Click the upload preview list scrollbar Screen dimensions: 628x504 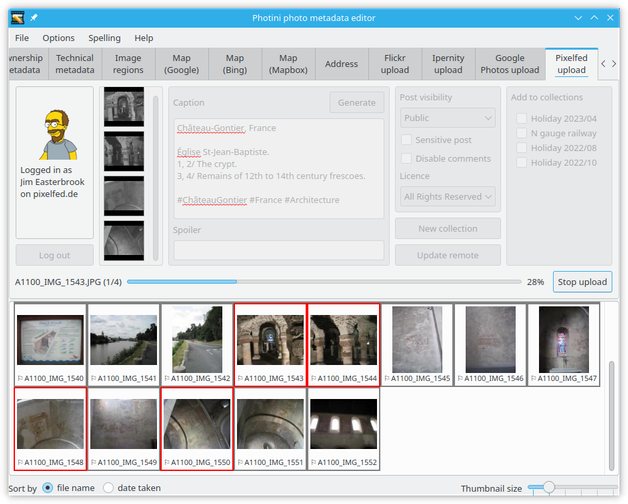(x=155, y=178)
